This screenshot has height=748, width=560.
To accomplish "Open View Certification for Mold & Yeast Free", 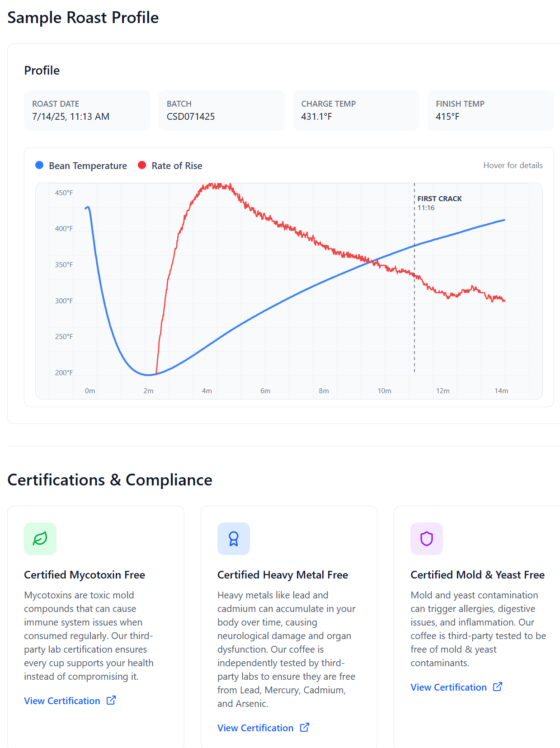I will pyautogui.click(x=448, y=687).
